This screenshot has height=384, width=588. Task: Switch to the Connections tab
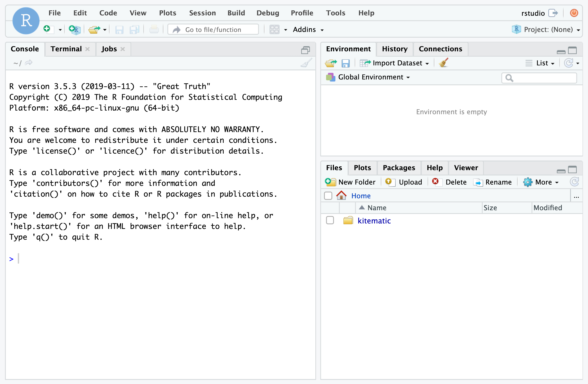pos(440,49)
